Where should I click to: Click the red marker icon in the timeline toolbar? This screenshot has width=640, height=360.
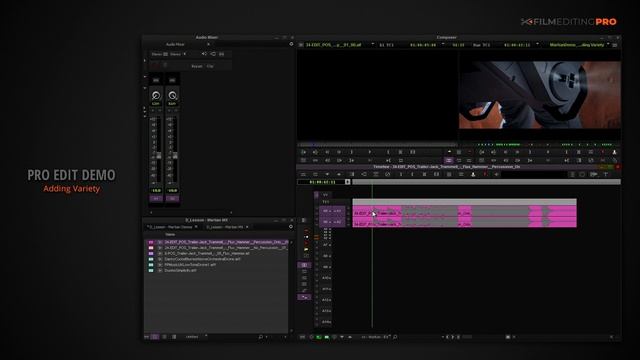click(x=485, y=175)
